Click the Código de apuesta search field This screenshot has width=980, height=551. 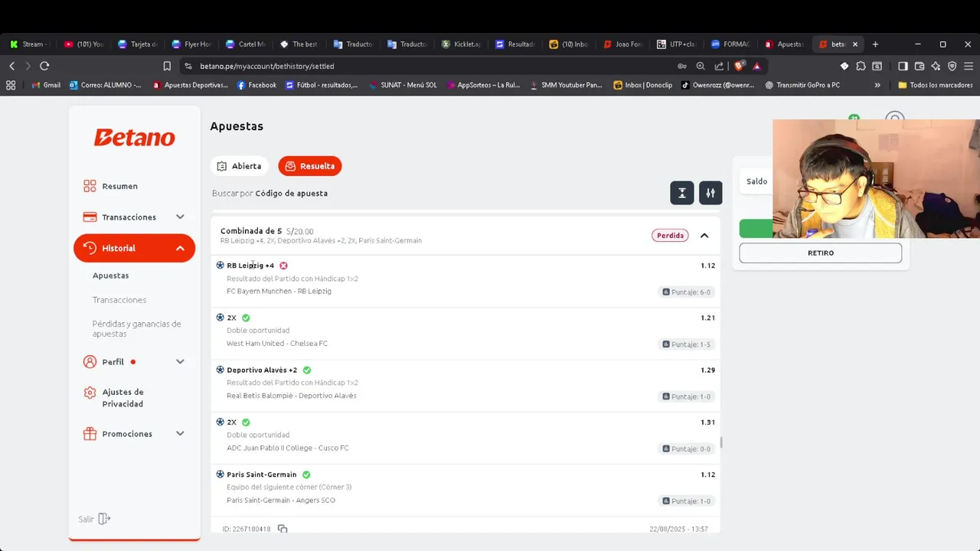(x=291, y=194)
